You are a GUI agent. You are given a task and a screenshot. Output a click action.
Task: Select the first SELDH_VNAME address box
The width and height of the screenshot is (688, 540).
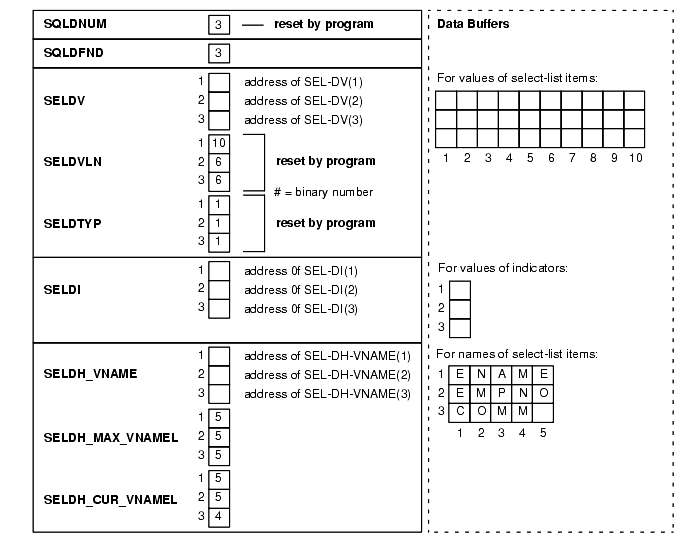tap(219, 355)
